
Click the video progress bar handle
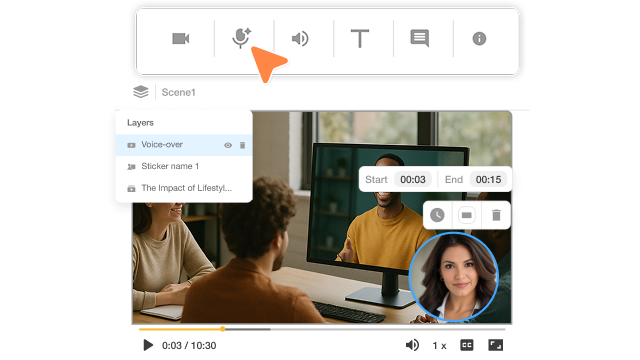pyautogui.click(x=222, y=329)
